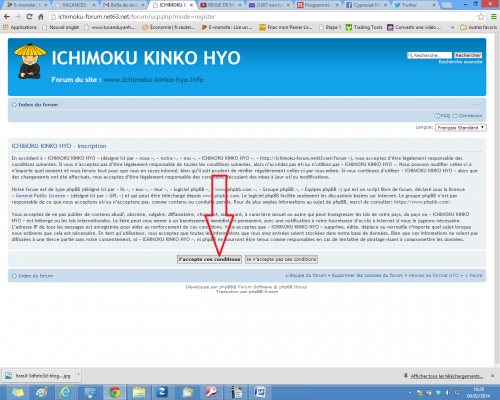Screen dimensions: 500x400
Task: Open the Chrome menu hamburger icon
Action: 494,16
